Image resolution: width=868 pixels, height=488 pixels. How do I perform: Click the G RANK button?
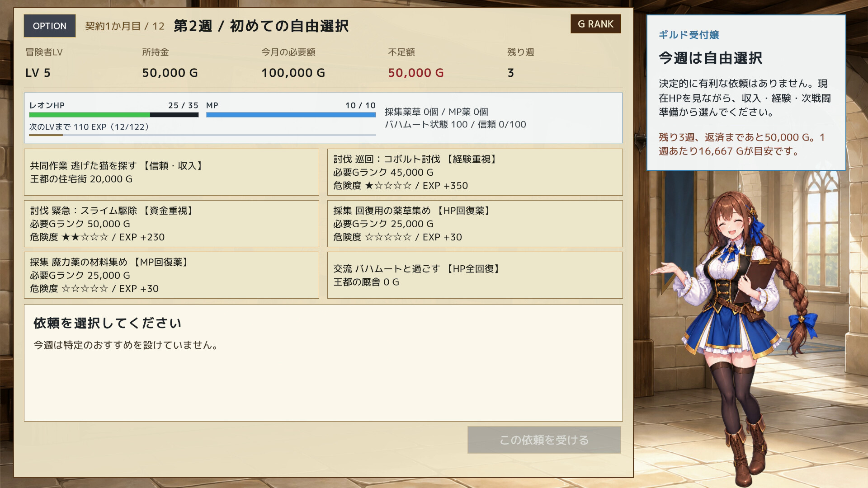tap(595, 24)
